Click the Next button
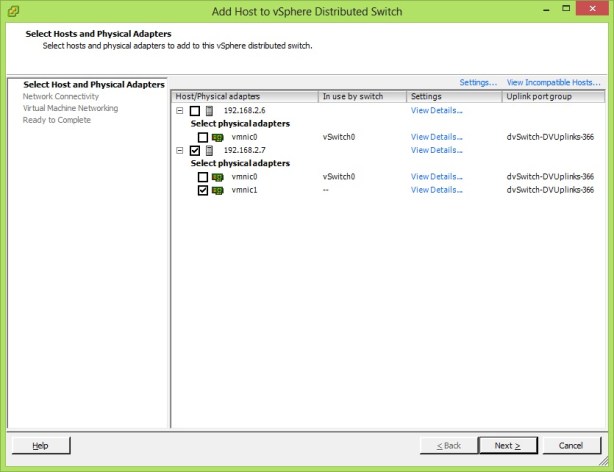614x472 pixels. [x=508, y=445]
